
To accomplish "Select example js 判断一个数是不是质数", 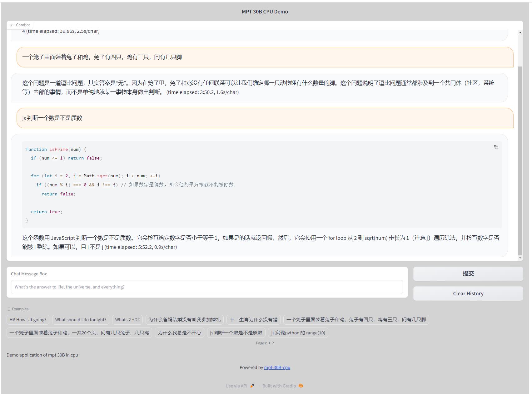I will click(236, 333).
